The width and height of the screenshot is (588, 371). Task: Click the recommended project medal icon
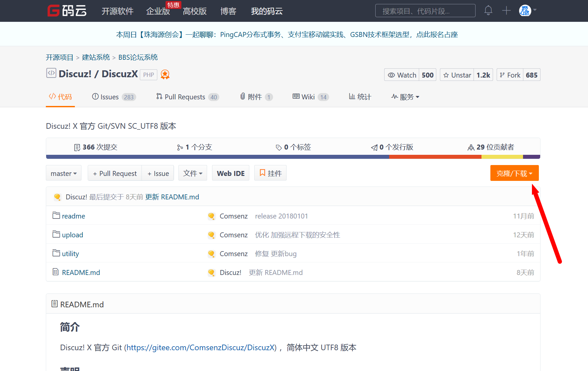coord(165,74)
